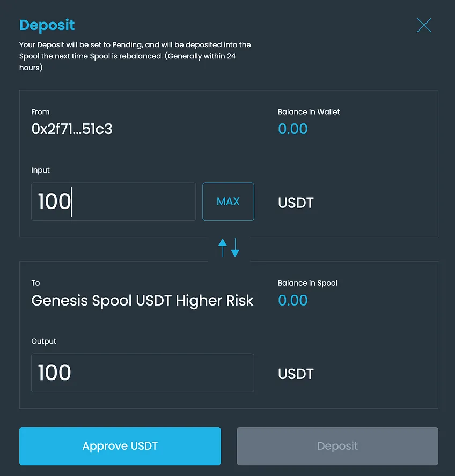Click the upward arrow of swap icon
This screenshot has width=455, height=476.
[223, 248]
